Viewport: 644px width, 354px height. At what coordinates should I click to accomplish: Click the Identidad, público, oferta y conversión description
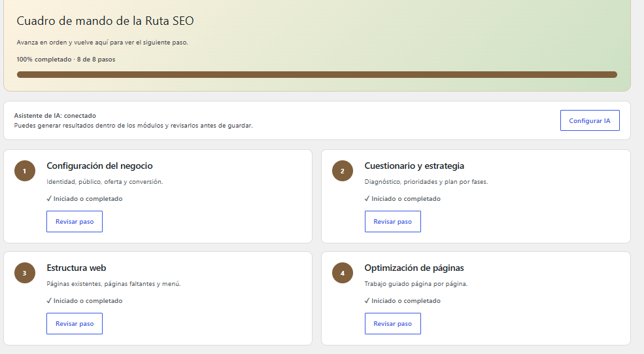[105, 182]
